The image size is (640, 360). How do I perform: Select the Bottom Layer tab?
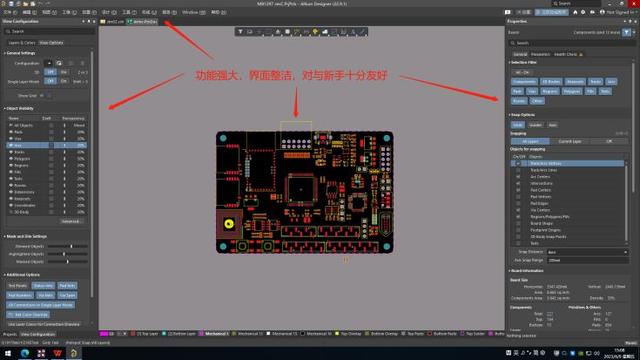point(179,334)
